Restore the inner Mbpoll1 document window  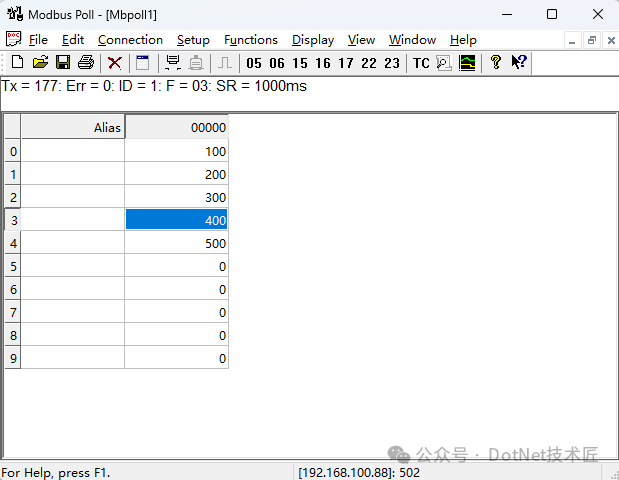pyautogui.click(x=591, y=40)
